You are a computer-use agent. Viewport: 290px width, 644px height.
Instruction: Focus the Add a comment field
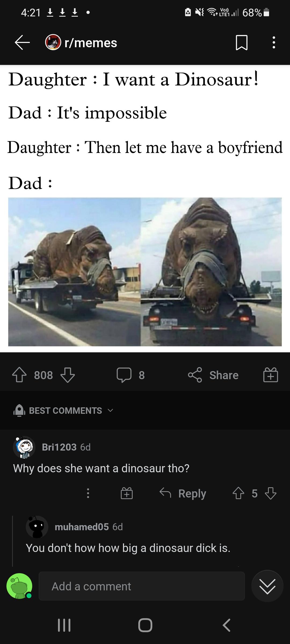(142, 586)
